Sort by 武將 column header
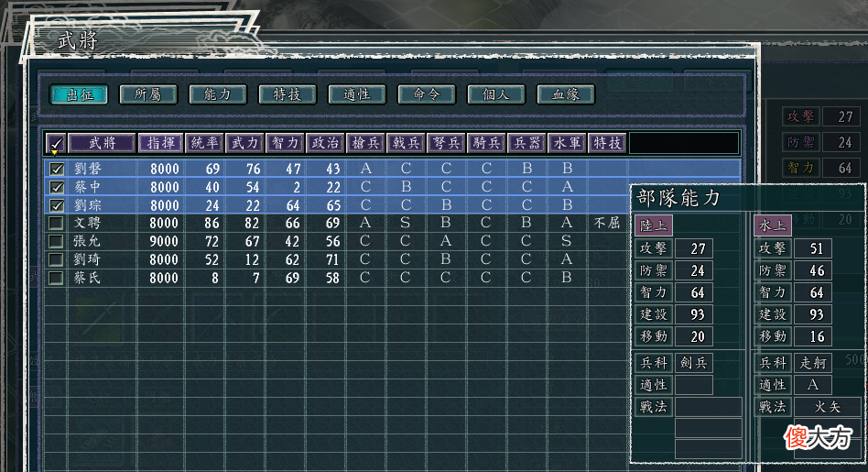 coord(102,144)
